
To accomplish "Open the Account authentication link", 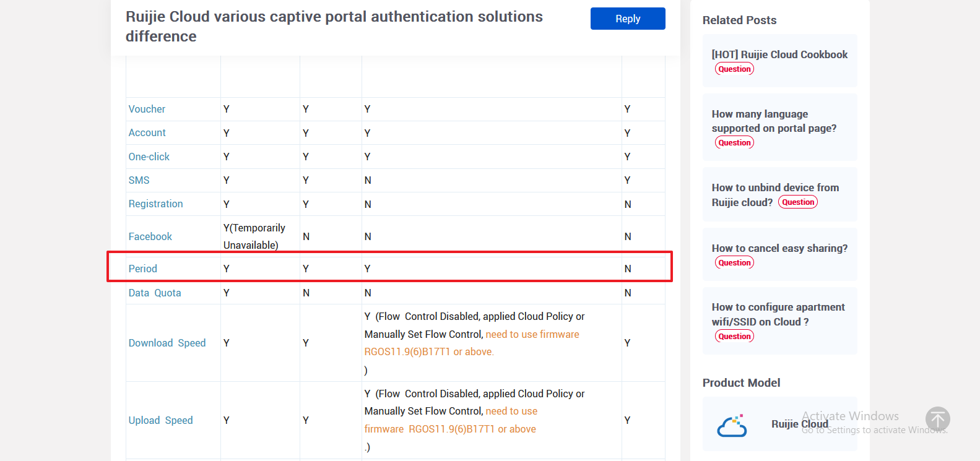I will pos(147,132).
